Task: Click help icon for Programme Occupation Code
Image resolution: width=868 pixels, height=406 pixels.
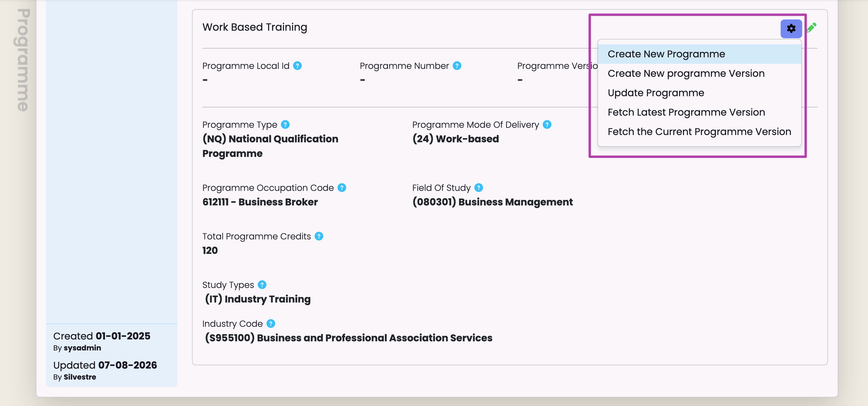Action: 342,188
